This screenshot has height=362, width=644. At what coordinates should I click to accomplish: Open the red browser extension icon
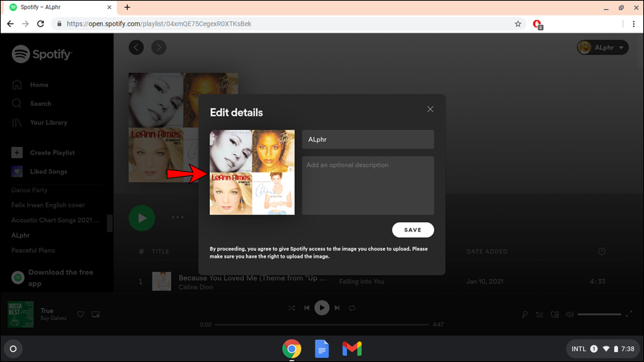(537, 24)
